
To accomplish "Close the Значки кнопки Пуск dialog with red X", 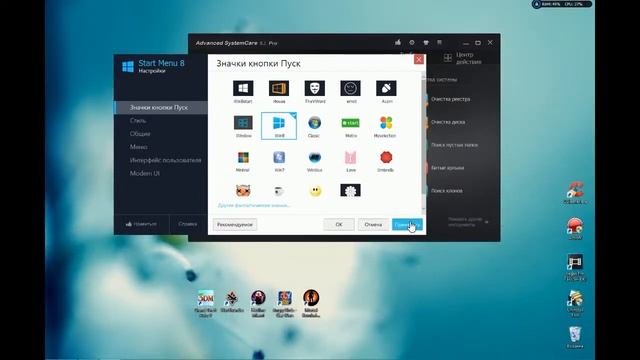I will coord(419,59).
